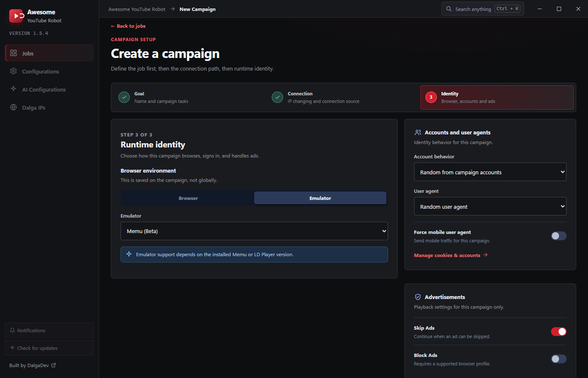The width and height of the screenshot is (588, 378).
Task: Open the Jobs section in sidebar
Action: click(x=49, y=53)
